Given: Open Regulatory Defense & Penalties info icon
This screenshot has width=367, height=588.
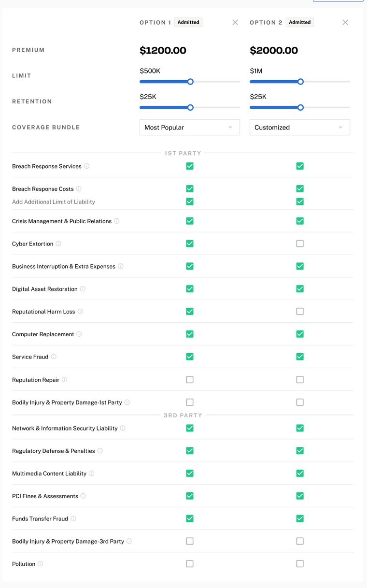Looking at the screenshot, I should pos(100,451).
